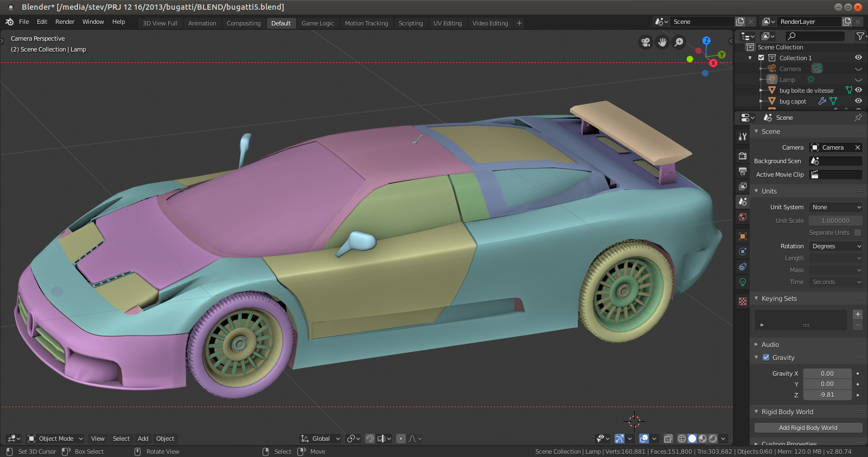
Task: Clear the scene Camera with X button
Action: coord(858,147)
